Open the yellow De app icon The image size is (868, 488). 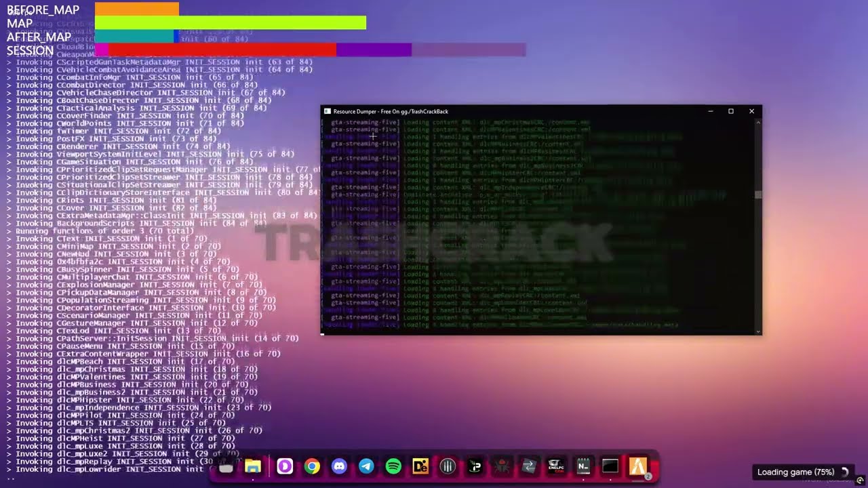point(420,466)
